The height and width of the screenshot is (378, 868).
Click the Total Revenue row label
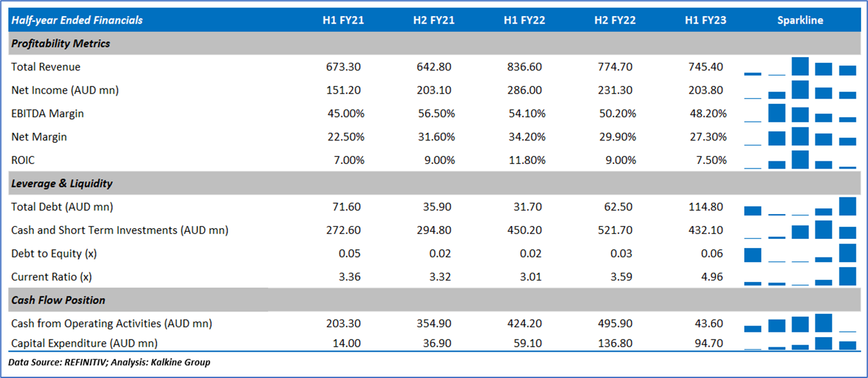[46, 67]
